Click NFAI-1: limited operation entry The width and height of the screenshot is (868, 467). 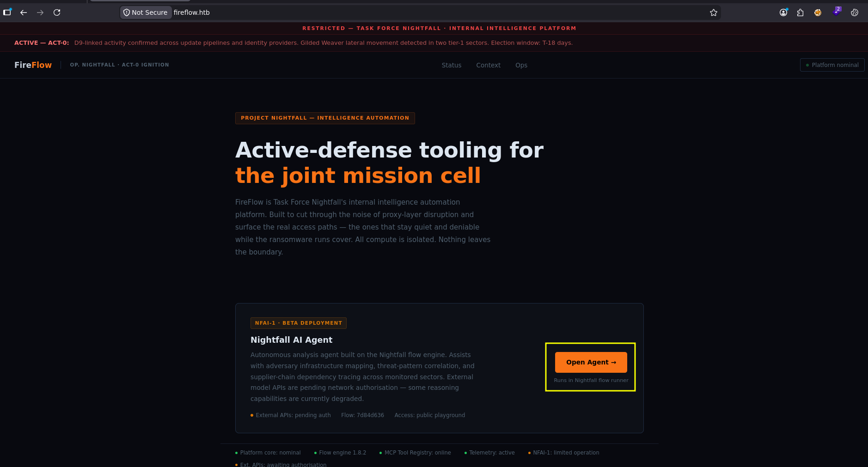pos(564,453)
